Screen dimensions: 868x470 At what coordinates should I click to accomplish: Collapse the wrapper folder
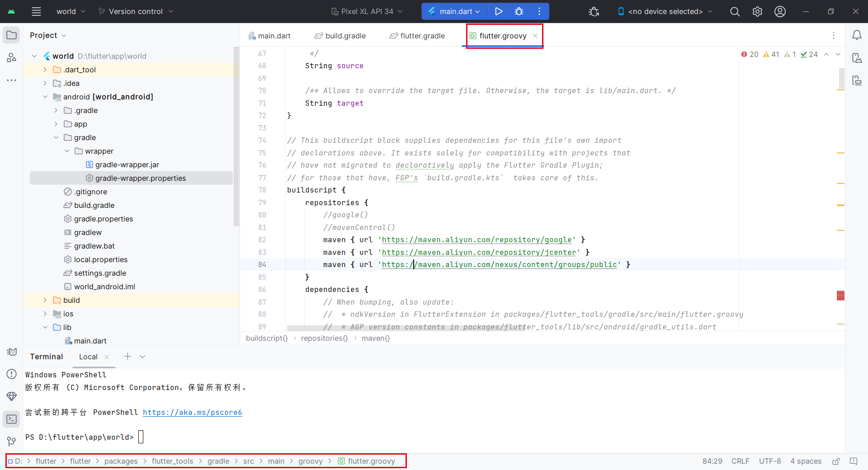(x=66, y=151)
